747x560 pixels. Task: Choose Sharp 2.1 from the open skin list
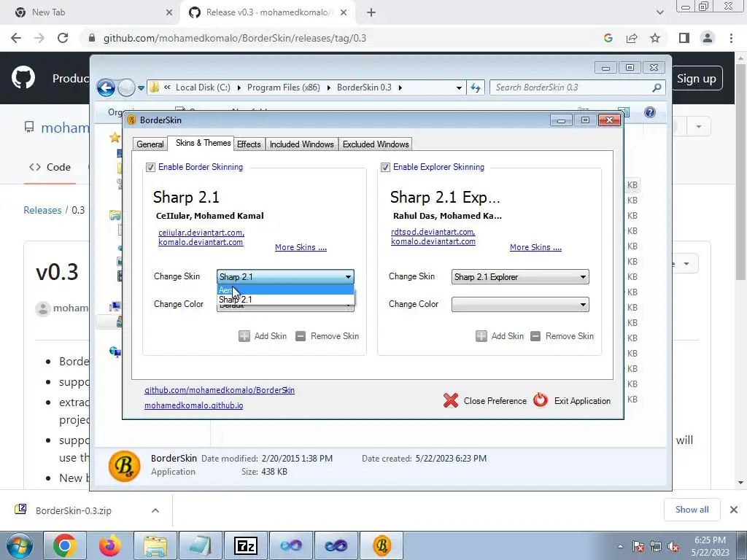285,300
